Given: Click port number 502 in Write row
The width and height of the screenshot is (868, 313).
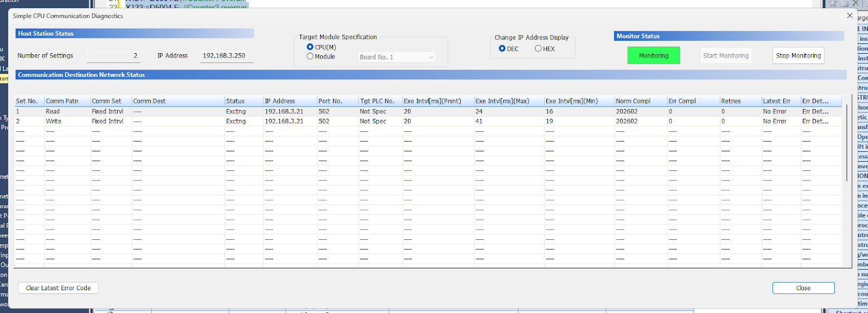Looking at the screenshot, I should coord(324,121).
